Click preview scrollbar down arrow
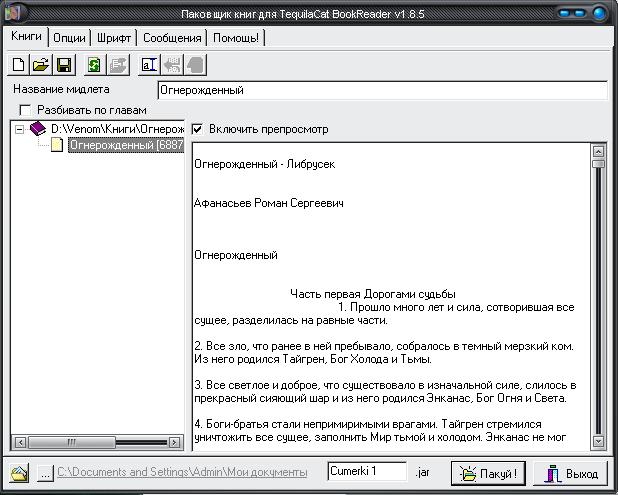This screenshot has width=618, height=495. 598,441
